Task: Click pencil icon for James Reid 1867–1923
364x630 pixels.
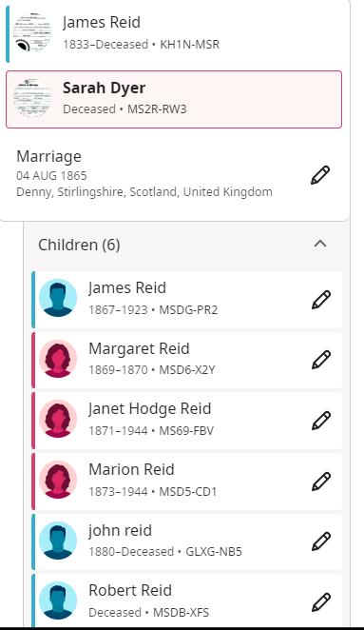Action: pos(321,300)
